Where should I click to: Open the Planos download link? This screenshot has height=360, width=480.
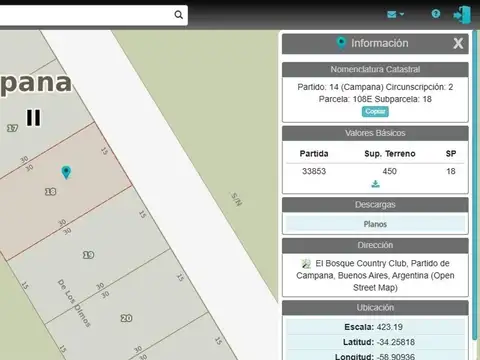[375, 224]
